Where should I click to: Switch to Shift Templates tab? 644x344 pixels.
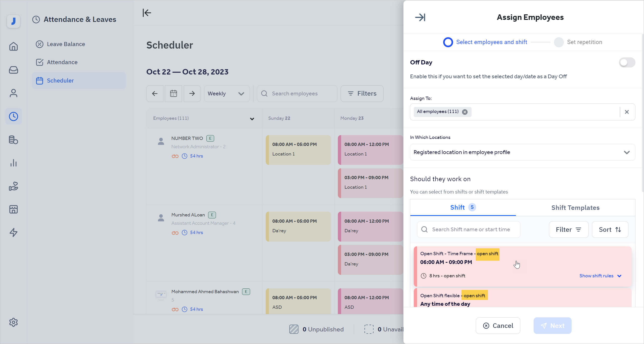pyautogui.click(x=576, y=208)
